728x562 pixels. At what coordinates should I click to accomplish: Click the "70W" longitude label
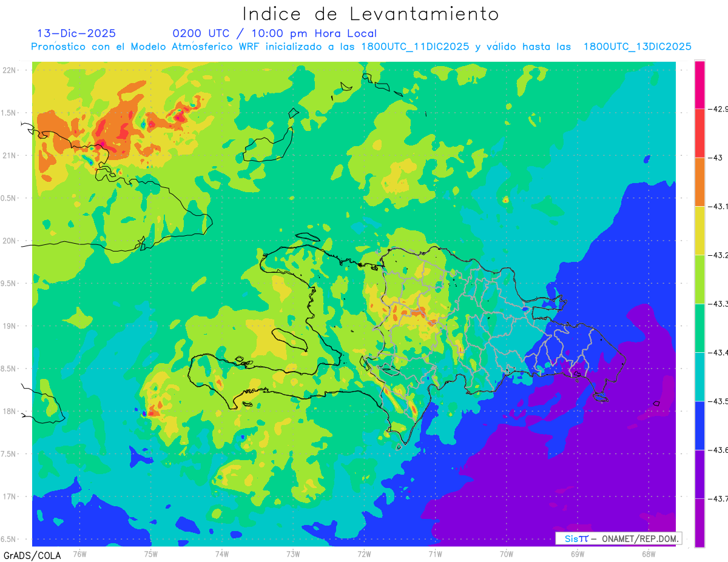click(506, 554)
